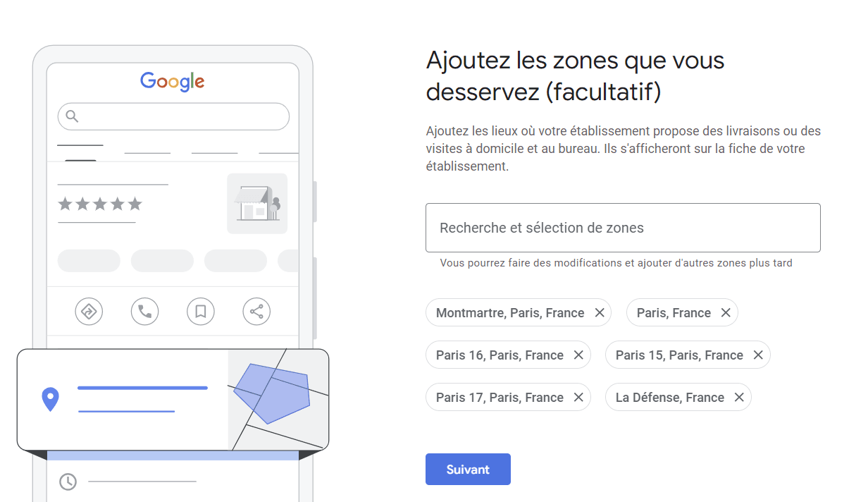Tap the call icon in the phone mockup
868x502 pixels.
(144, 311)
